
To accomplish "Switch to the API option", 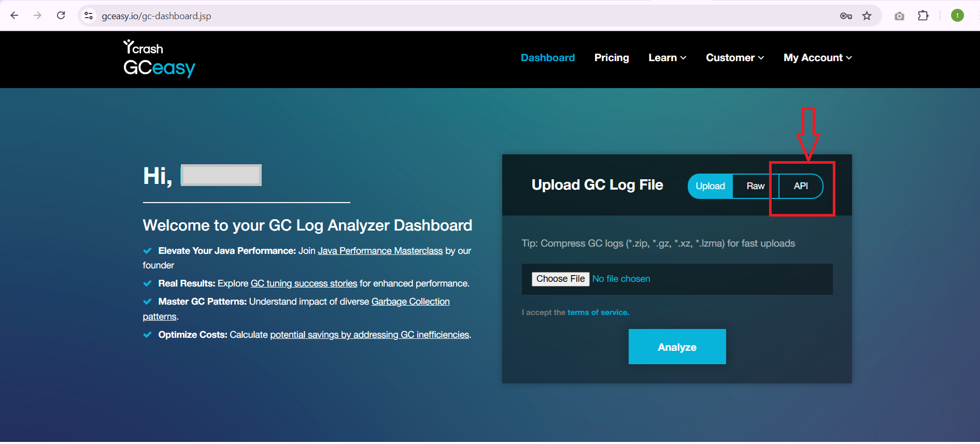I will 801,186.
